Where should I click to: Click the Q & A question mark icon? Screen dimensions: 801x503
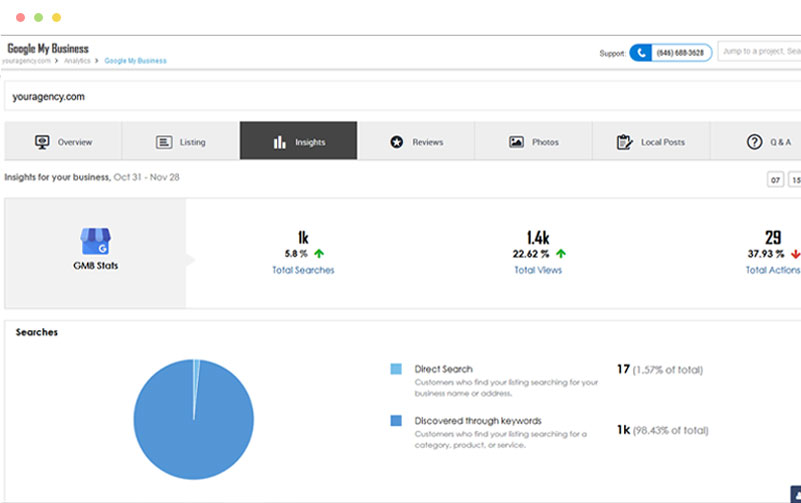coord(754,142)
